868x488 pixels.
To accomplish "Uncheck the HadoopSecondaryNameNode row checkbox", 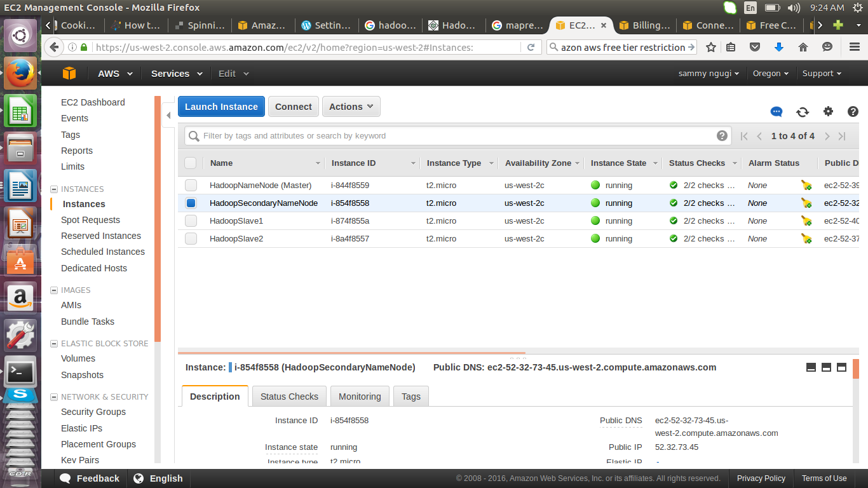I will point(191,203).
